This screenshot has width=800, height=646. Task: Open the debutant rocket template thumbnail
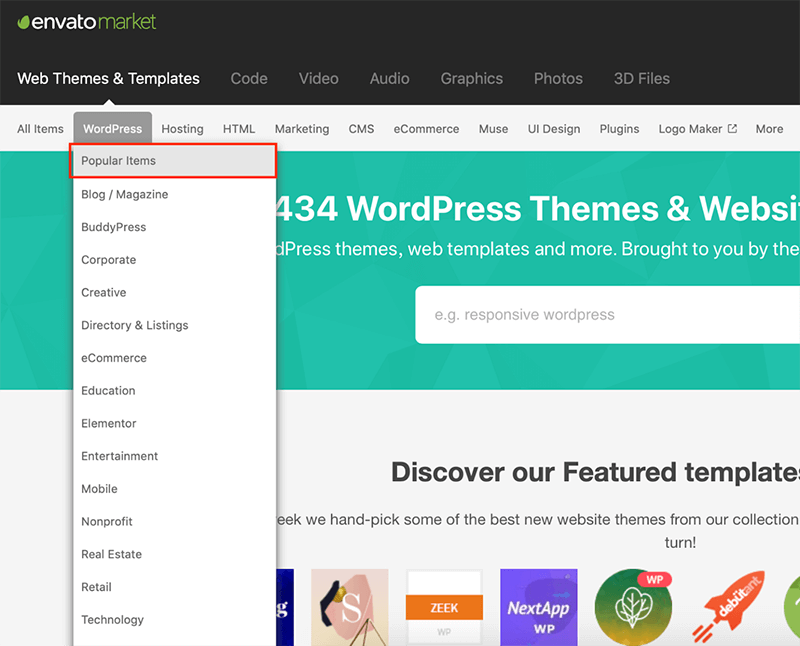pyautogui.click(x=728, y=607)
